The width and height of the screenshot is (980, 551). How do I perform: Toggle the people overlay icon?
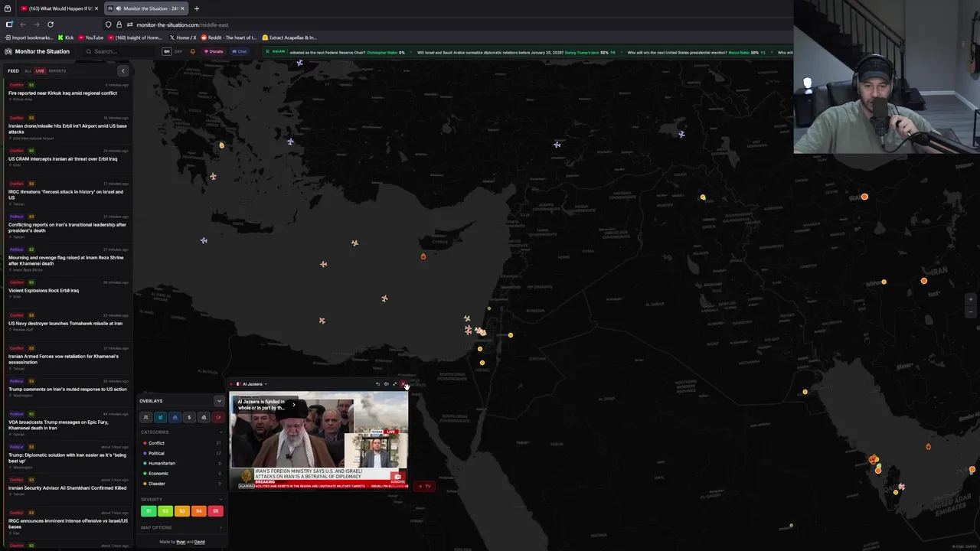coord(145,417)
